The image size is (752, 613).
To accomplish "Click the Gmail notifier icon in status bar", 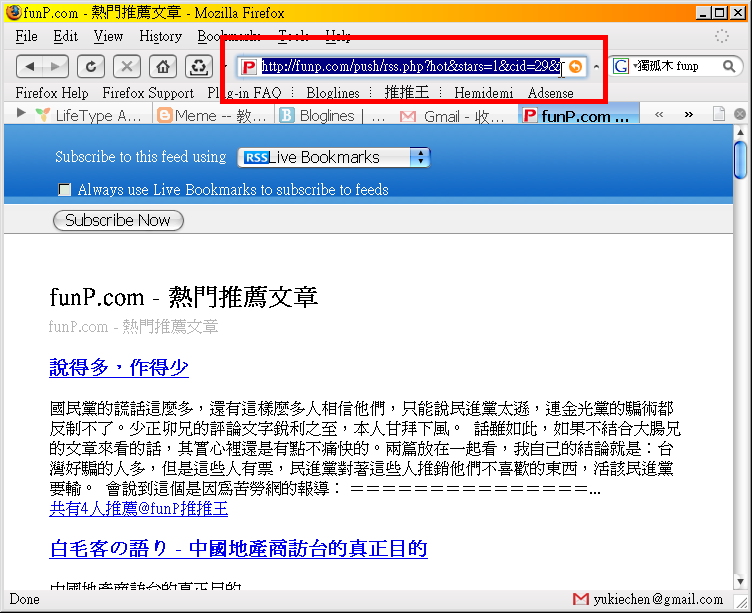I will coord(580,599).
